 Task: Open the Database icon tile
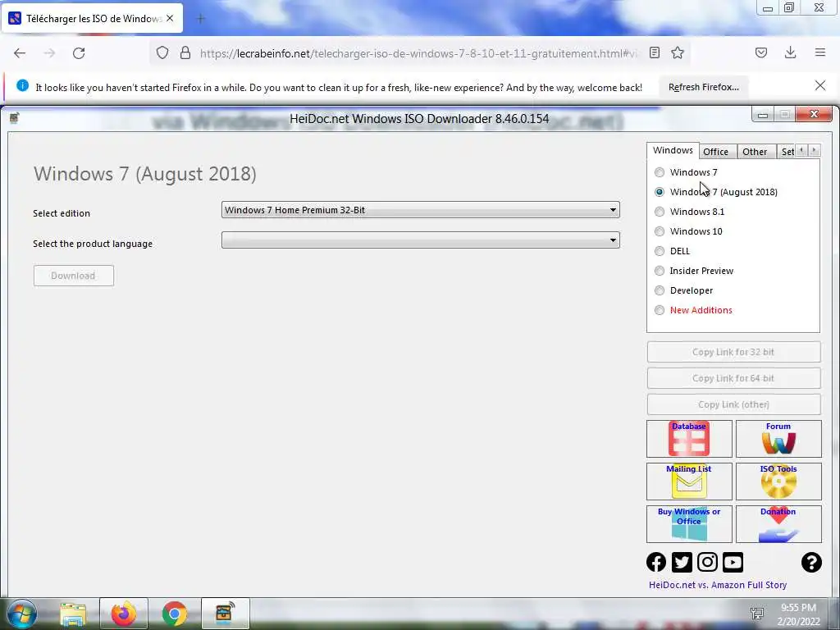tap(689, 438)
